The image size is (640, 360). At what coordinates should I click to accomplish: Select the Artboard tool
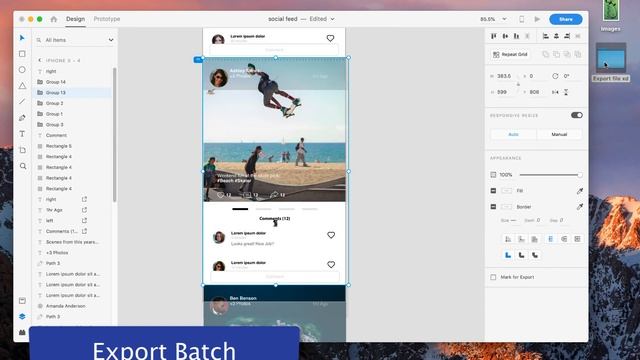tap(22, 150)
